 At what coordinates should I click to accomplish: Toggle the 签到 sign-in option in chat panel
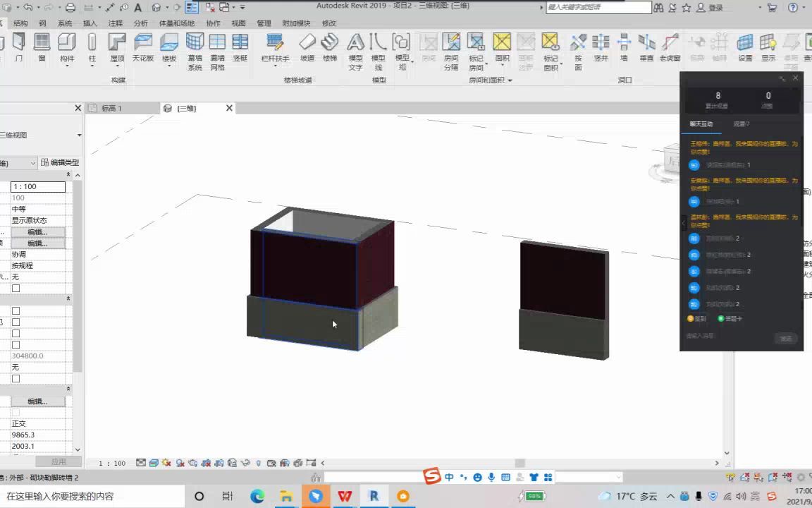pyautogui.click(x=694, y=319)
